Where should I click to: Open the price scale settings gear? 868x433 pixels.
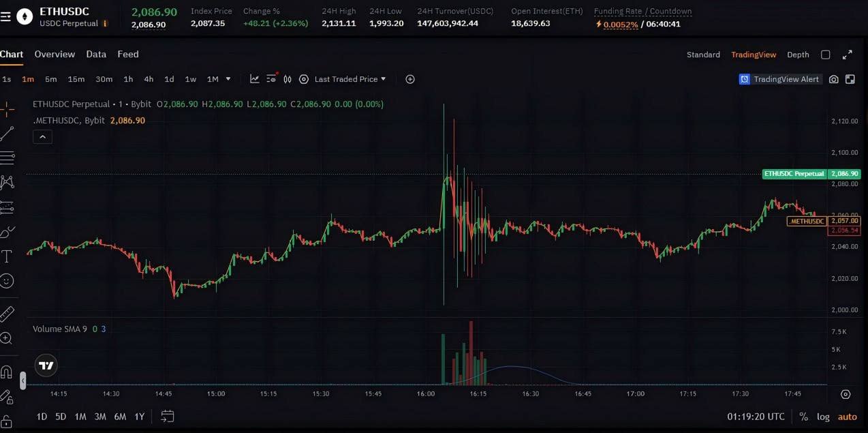pyautogui.click(x=846, y=394)
